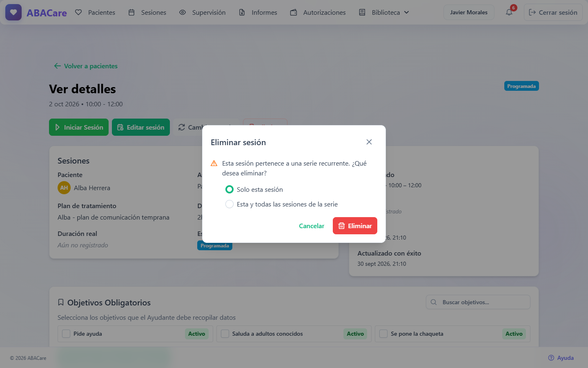The width and height of the screenshot is (588, 368).
Task: Click the Activo badge for 'Pide ayuda'
Action: [x=197, y=334]
